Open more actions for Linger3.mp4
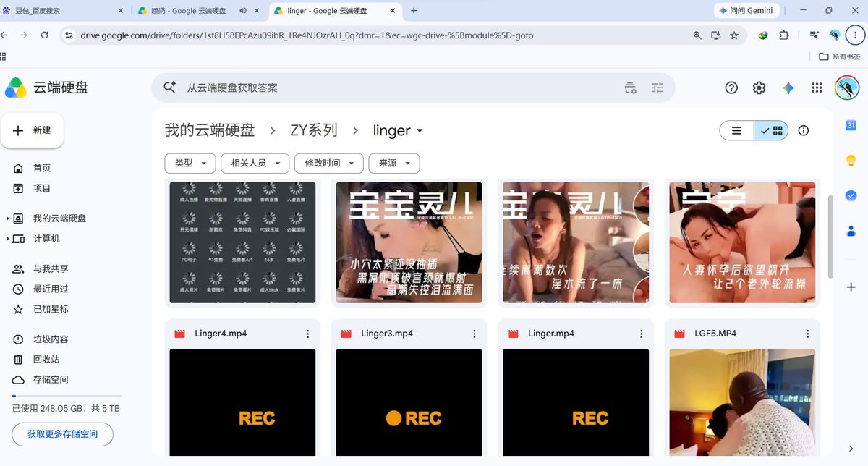 point(475,334)
